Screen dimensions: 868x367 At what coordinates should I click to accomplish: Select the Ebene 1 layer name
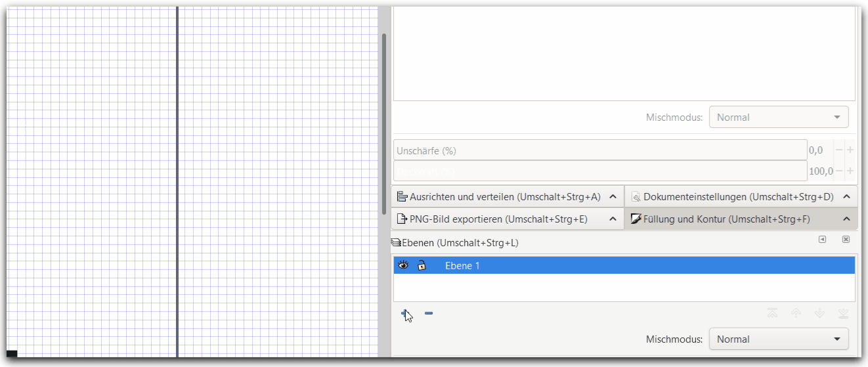[462, 266]
